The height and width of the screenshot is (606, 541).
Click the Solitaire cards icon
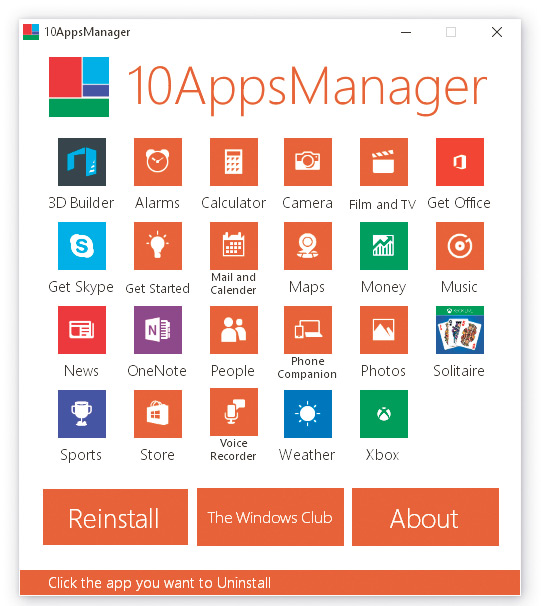coord(460,330)
